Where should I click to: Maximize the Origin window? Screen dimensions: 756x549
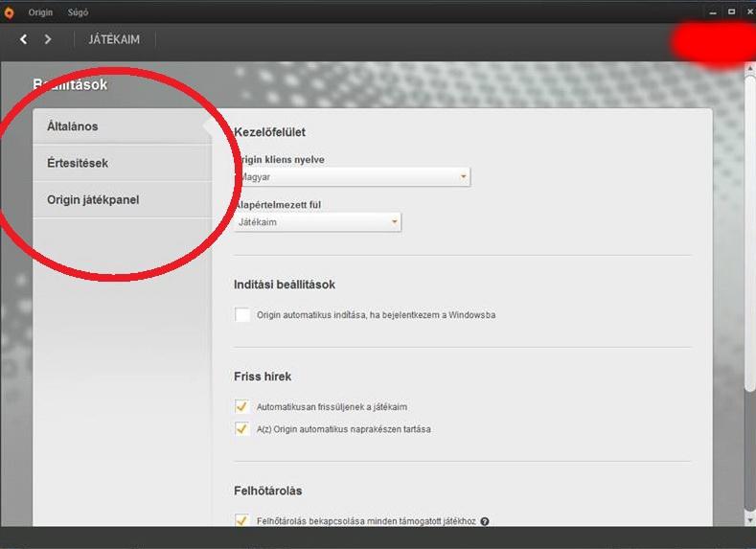(x=730, y=12)
